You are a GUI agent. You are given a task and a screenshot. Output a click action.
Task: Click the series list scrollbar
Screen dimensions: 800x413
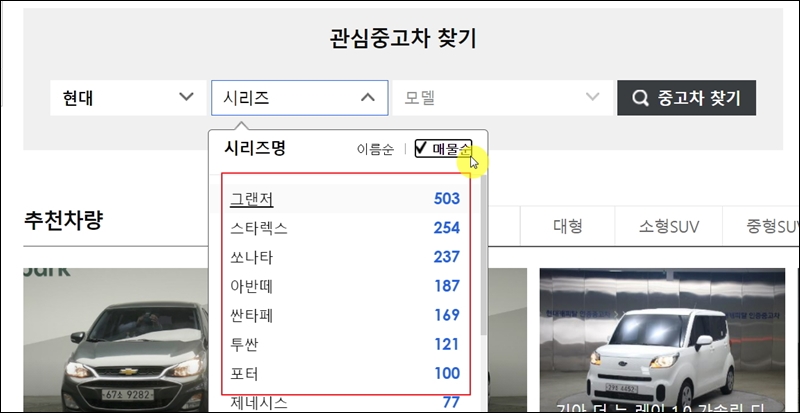(483, 255)
